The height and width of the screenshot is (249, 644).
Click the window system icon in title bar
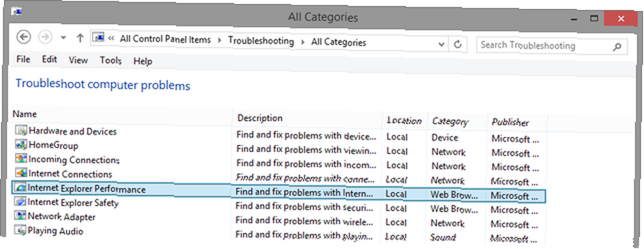tap(17, 11)
